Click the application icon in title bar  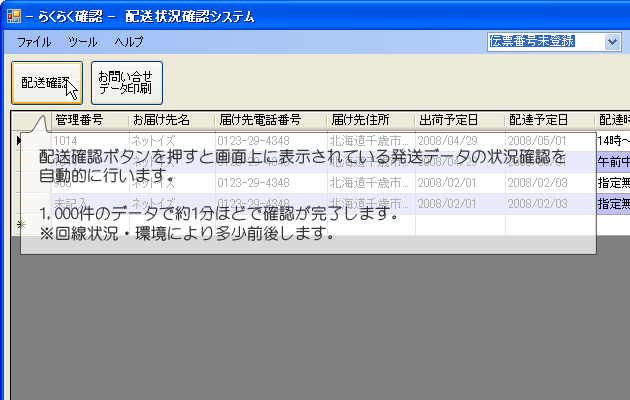(x=13, y=16)
